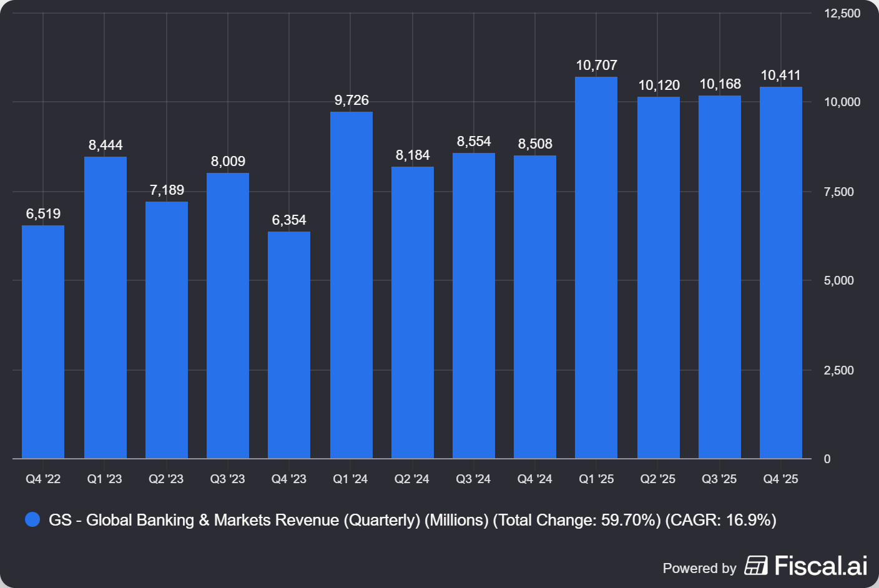The width and height of the screenshot is (879, 588).
Task: Click the Q3 '24 bar
Action: [x=474, y=306]
